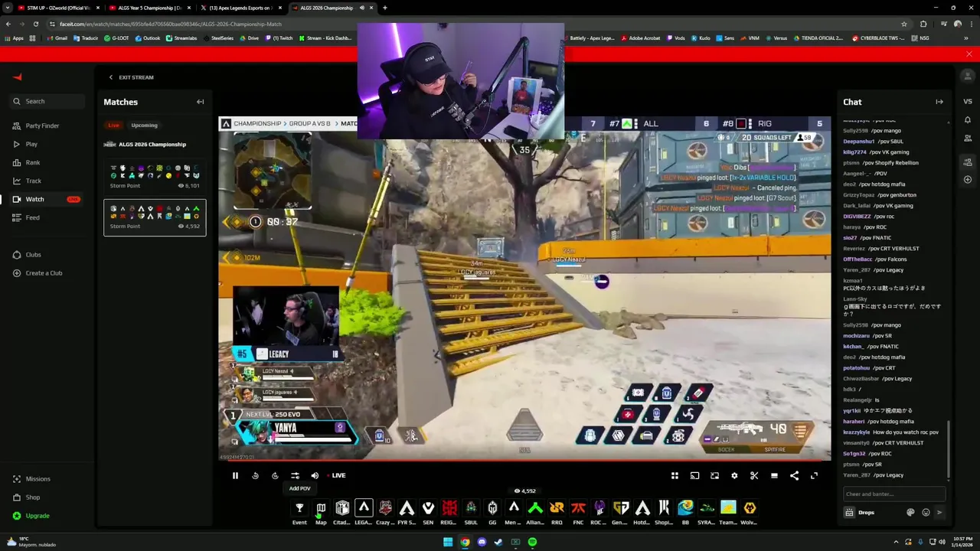
Task: Open Spotify from the taskbar
Action: coord(532,543)
